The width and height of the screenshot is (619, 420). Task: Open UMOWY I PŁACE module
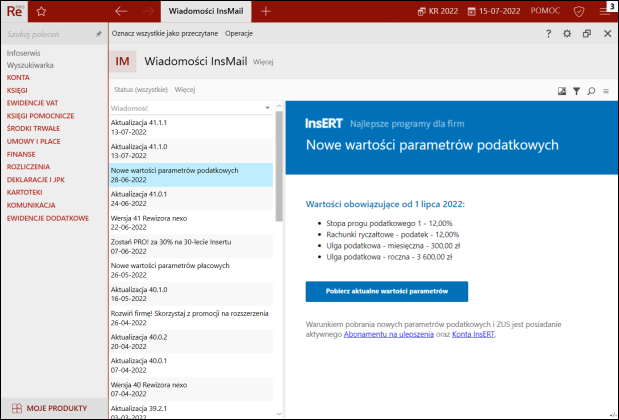click(x=34, y=141)
